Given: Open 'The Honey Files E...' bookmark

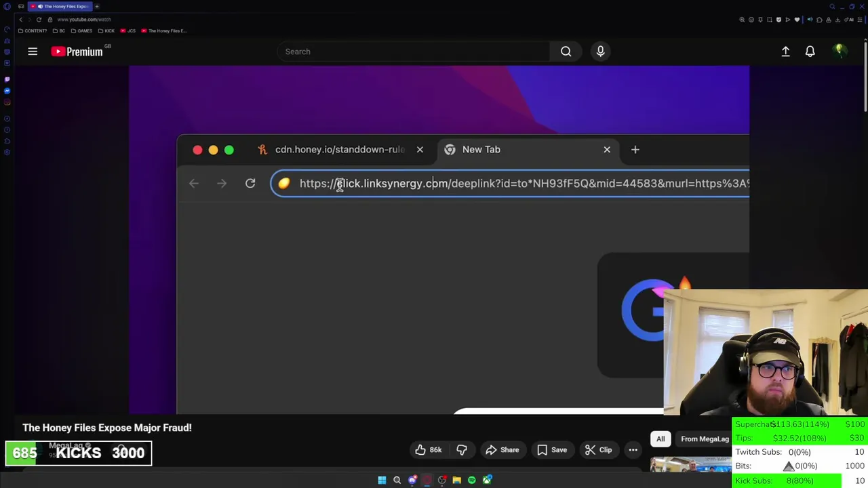Looking at the screenshot, I should tap(163, 30).
